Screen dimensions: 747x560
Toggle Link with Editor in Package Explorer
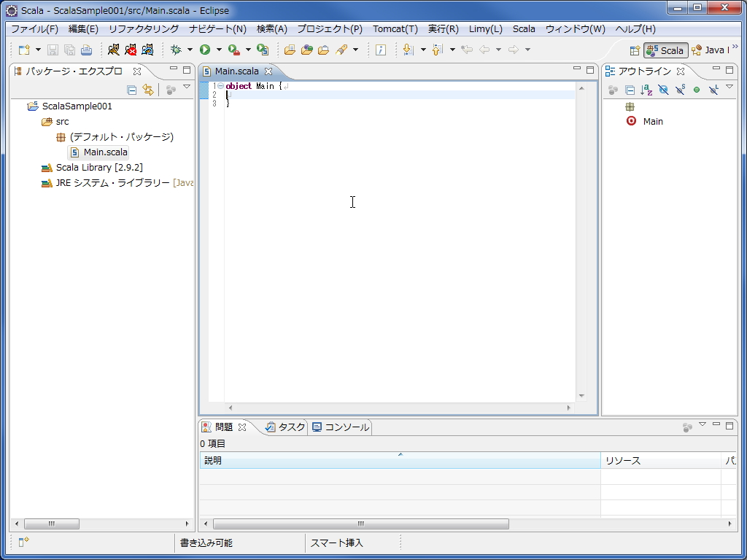tap(148, 90)
